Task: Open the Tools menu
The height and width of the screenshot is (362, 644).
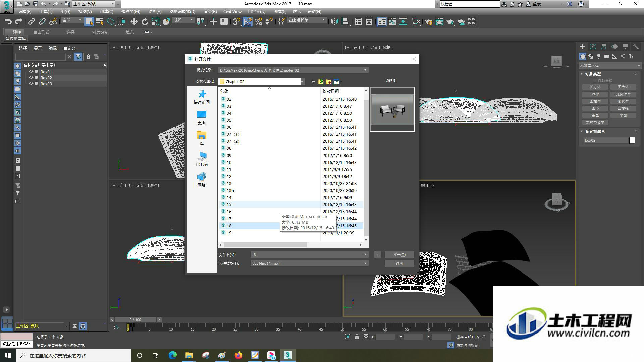Action: click(46, 12)
